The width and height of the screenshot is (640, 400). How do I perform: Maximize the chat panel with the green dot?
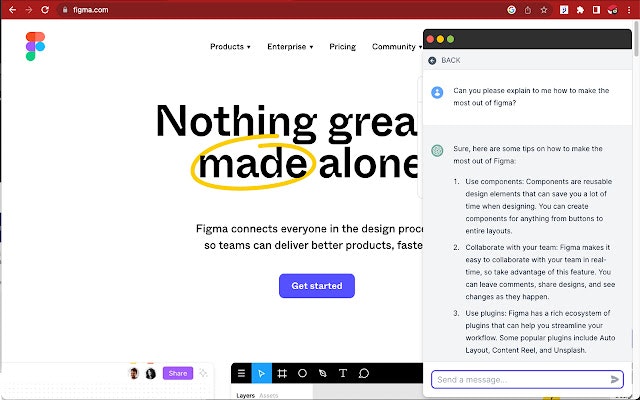450,39
